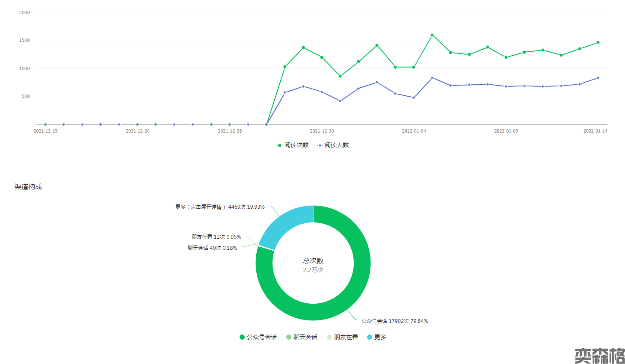Click the last green point at 2022-01-14

point(598,42)
